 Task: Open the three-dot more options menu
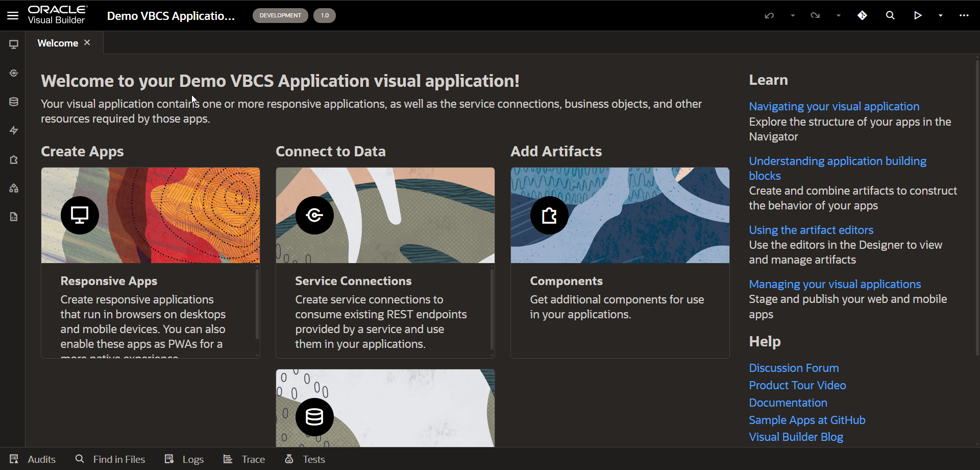[x=964, y=16]
